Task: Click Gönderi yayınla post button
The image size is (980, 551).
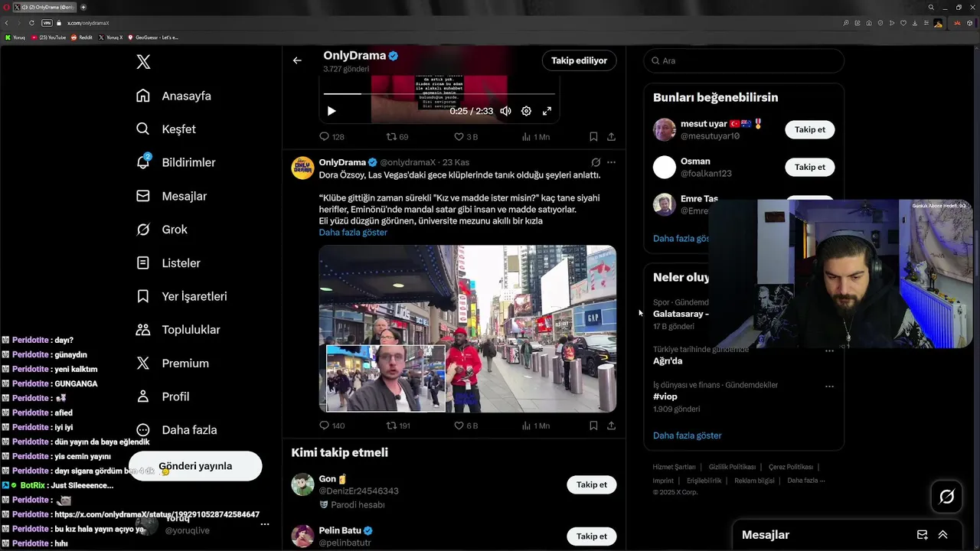Action: 195,466
